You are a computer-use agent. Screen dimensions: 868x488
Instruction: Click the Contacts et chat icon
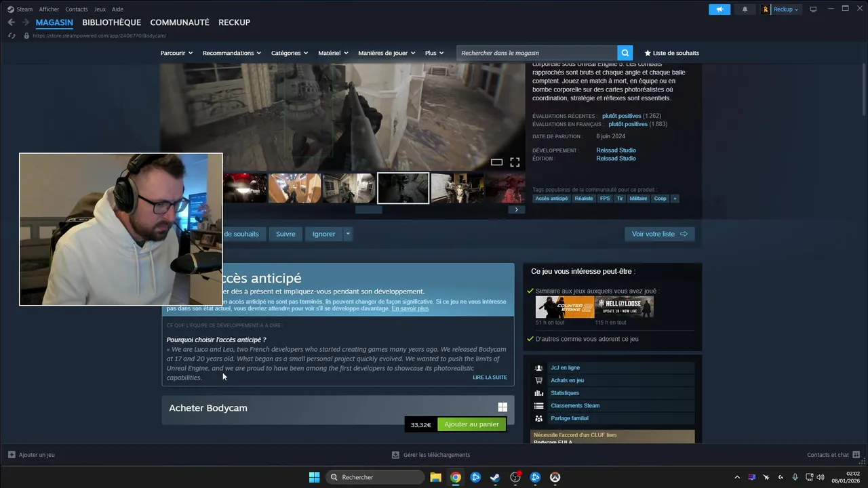856,455
